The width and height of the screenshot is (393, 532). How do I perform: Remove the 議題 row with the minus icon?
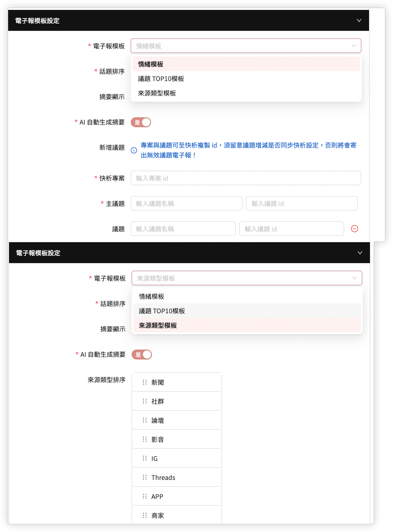click(355, 229)
